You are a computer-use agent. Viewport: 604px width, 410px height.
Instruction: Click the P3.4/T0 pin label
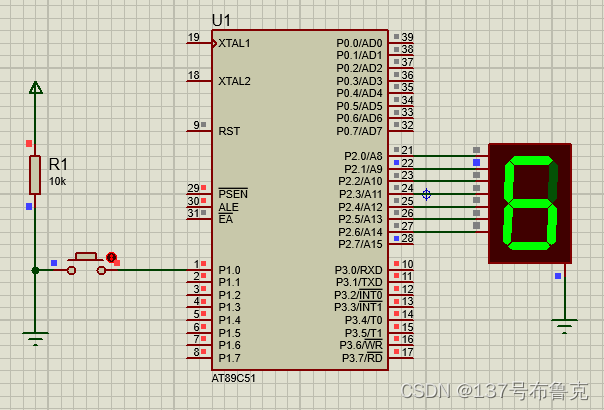(364, 320)
